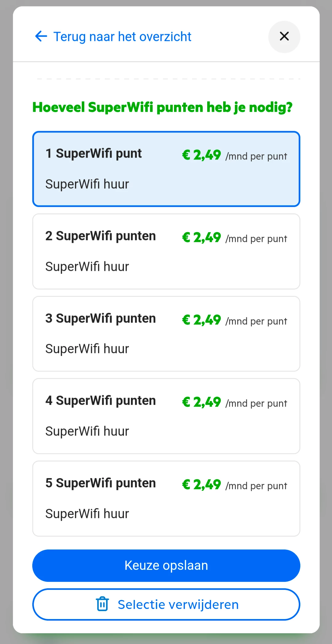Click SuperWifi huur under 2 SuperWifi punten
332x644 pixels.
87,267
